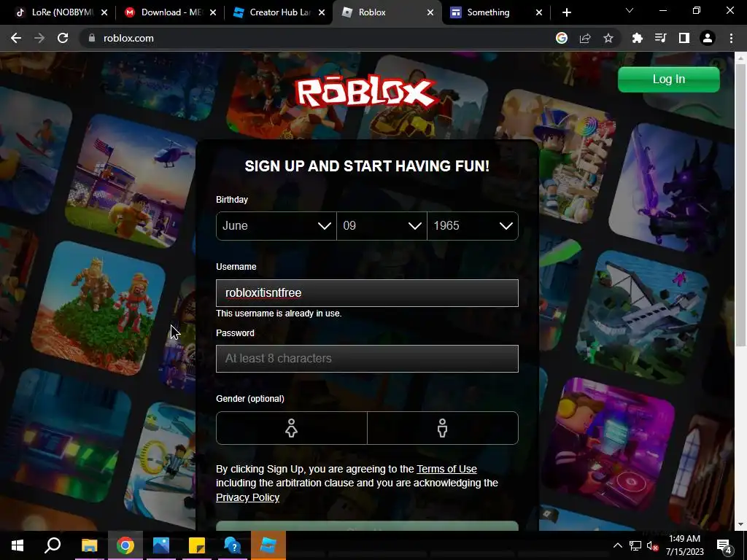Close the Download MEGA tab
Image resolution: width=747 pixels, height=560 pixels.
point(213,12)
